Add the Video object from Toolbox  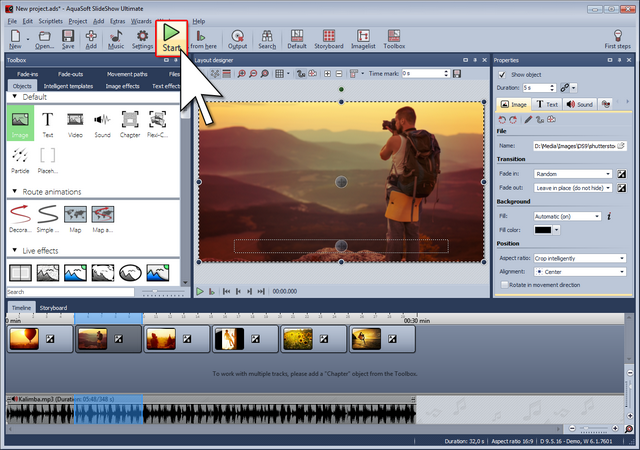[x=75, y=123]
